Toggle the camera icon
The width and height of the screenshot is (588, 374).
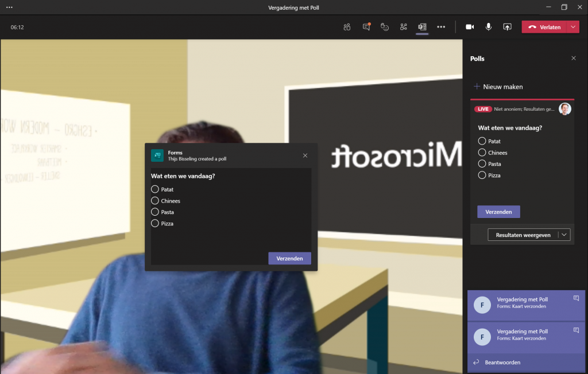470,27
